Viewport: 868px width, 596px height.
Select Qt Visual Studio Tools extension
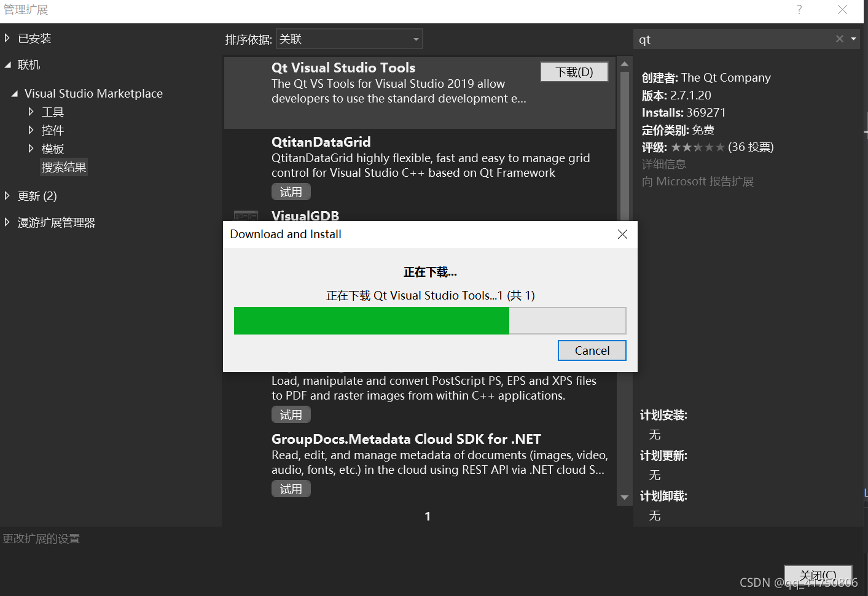(420, 93)
